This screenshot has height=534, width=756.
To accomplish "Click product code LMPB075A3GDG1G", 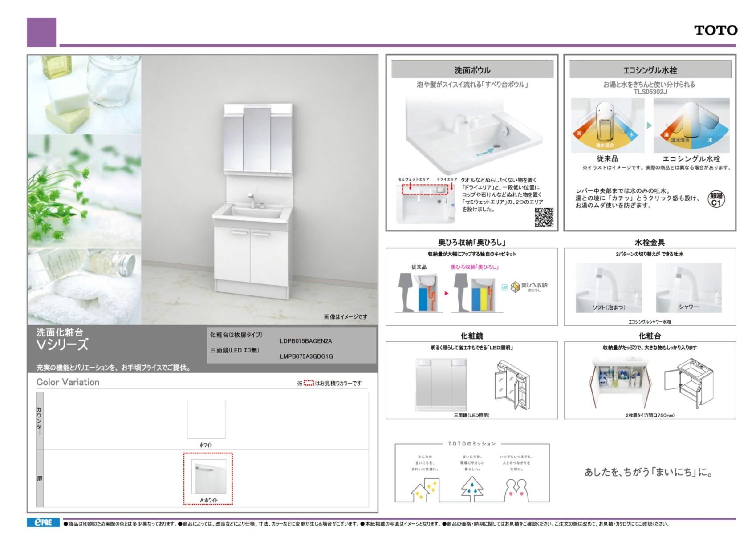I will tap(306, 356).
